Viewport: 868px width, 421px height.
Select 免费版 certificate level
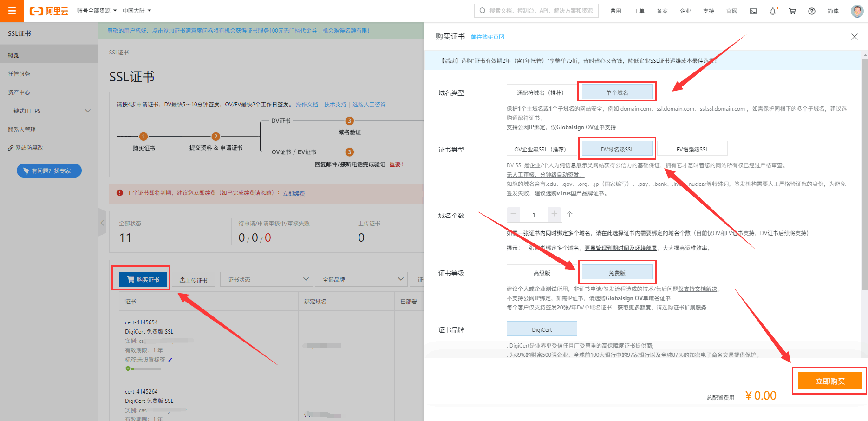(617, 273)
